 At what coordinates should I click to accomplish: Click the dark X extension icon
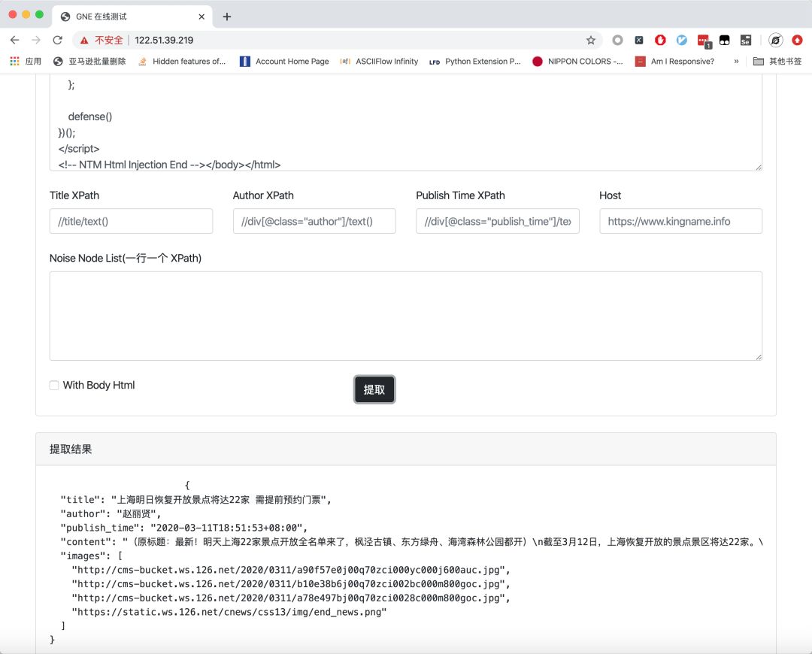coord(639,40)
